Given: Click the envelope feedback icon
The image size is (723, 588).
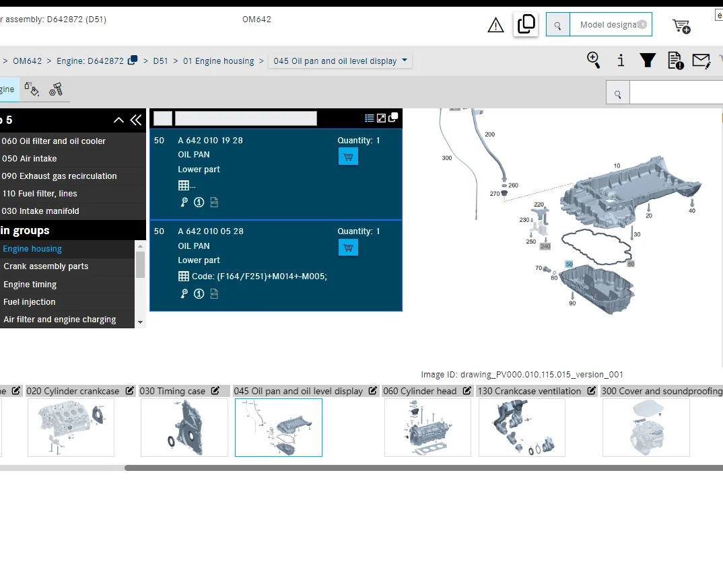Looking at the screenshot, I should [x=701, y=61].
